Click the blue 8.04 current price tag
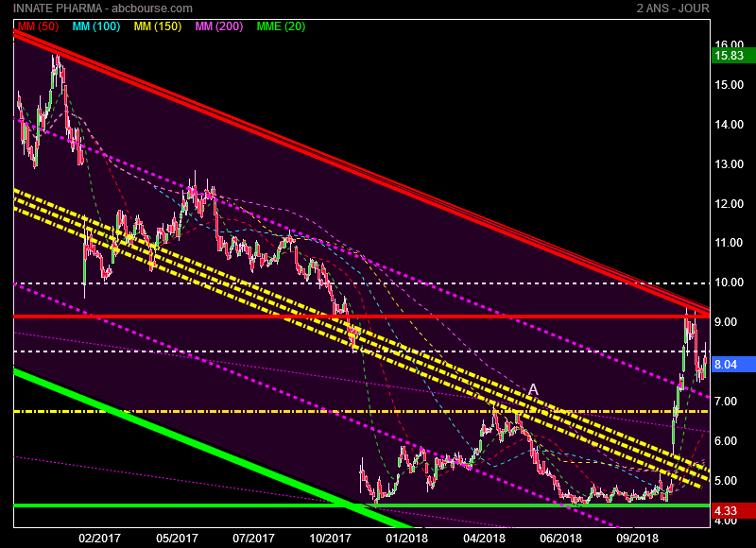The width and height of the screenshot is (756, 548). [733, 365]
